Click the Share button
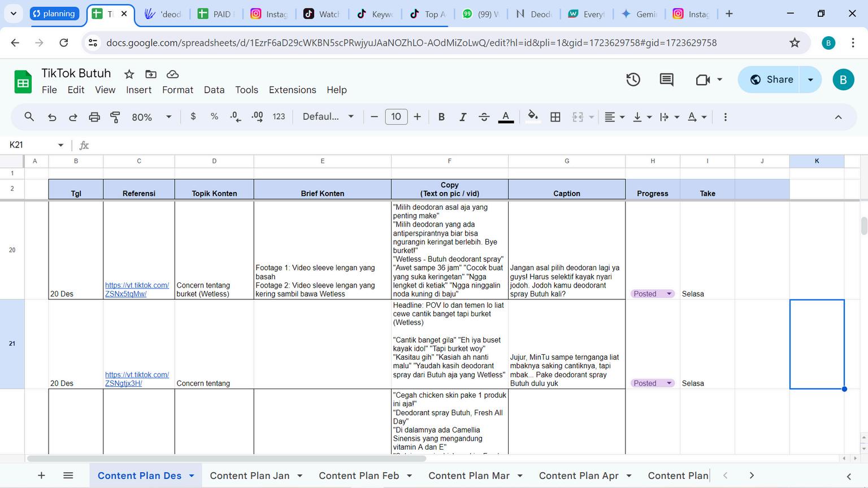868x488 pixels. [x=771, y=80]
